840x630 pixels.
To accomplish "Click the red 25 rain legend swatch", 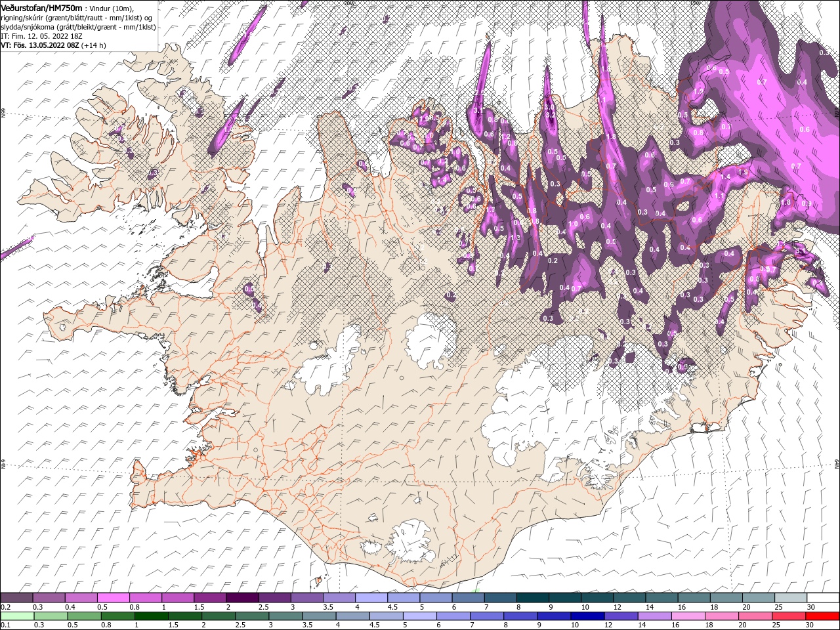I will click(787, 616).
